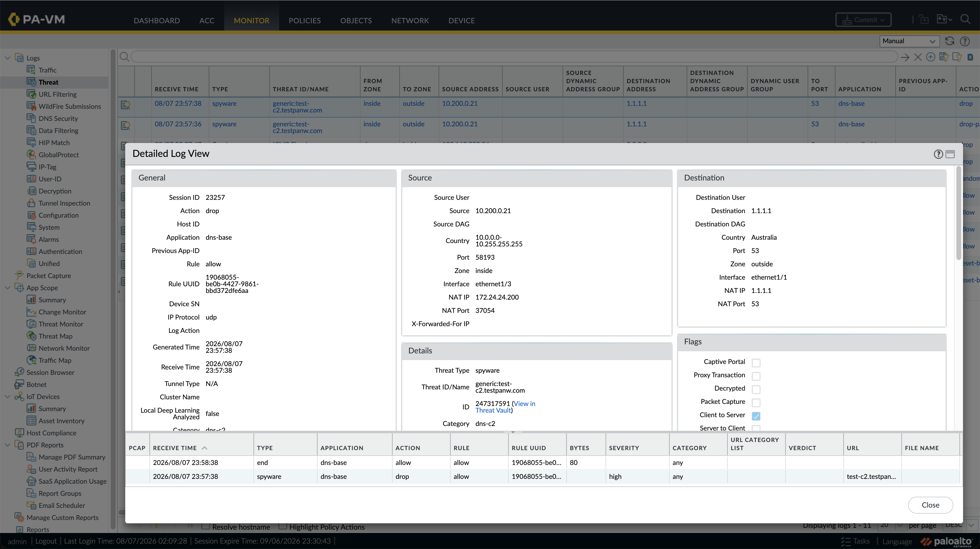Collapse the App Scope tree node

pyautogui.click(x=7, y=287)
